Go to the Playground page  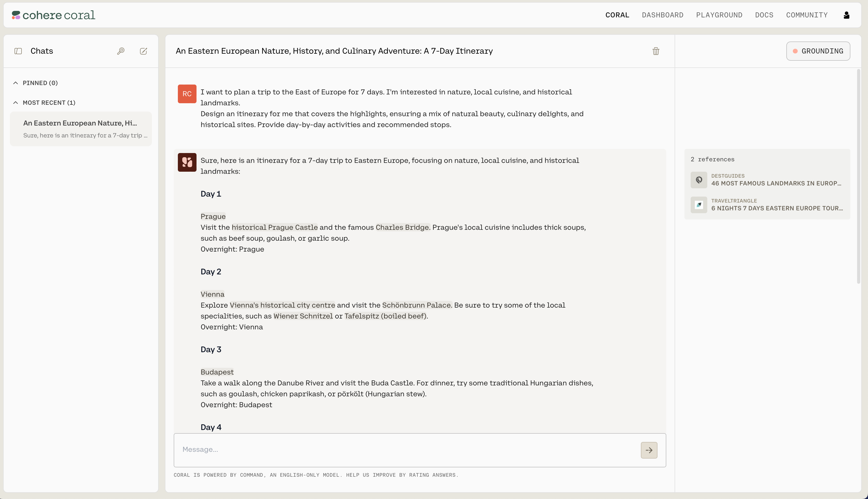719,15
